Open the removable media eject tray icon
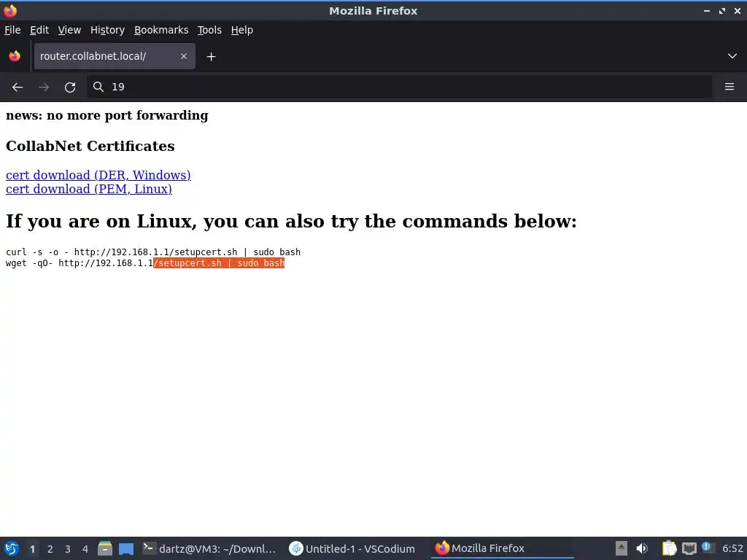This screenshot has width=747, height=560. tap(622, 548)
